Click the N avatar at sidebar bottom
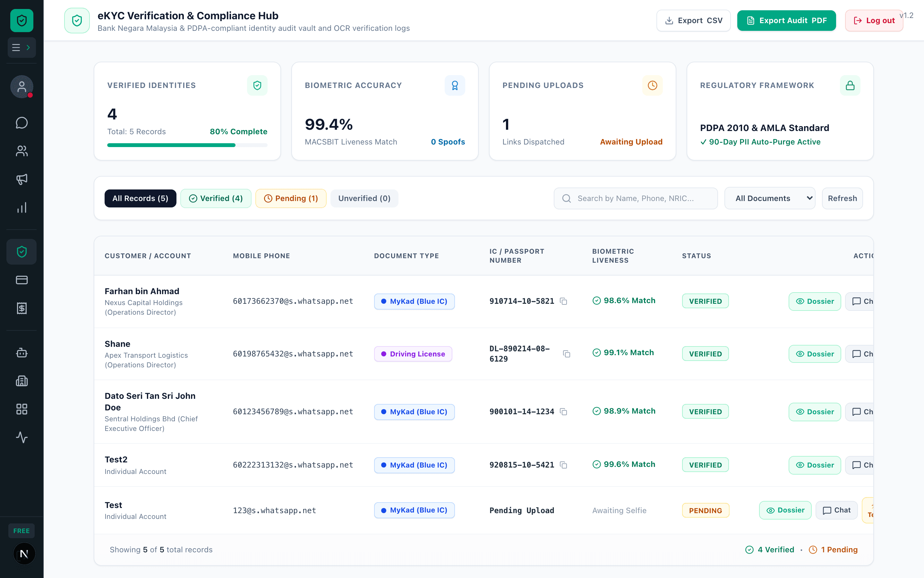 tap(24, 554)
